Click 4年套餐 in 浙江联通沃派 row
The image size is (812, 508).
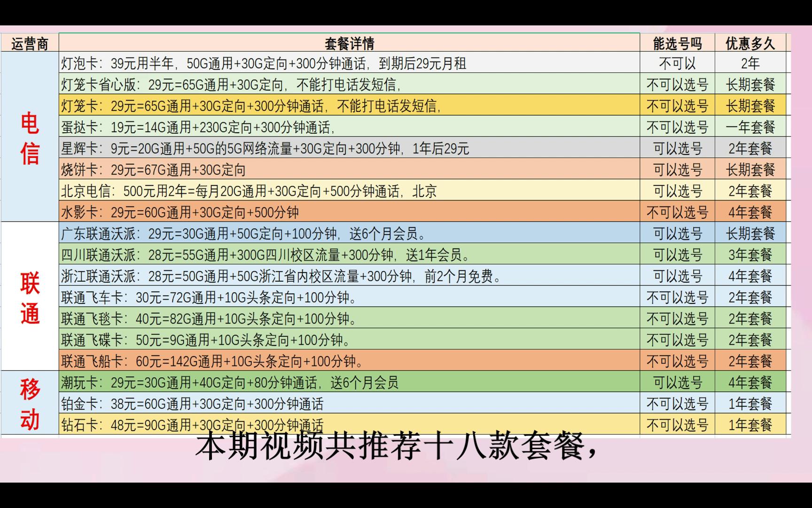[x=750, y=276]
